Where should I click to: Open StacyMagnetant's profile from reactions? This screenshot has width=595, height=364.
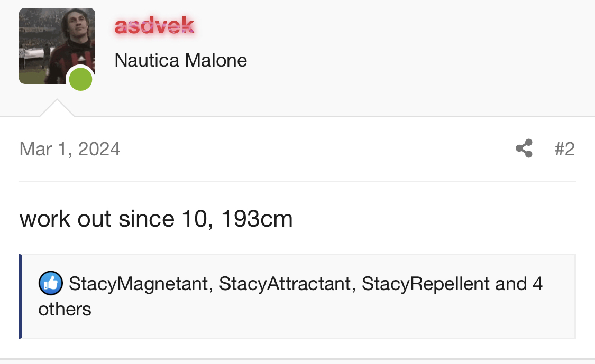point(139,284)
